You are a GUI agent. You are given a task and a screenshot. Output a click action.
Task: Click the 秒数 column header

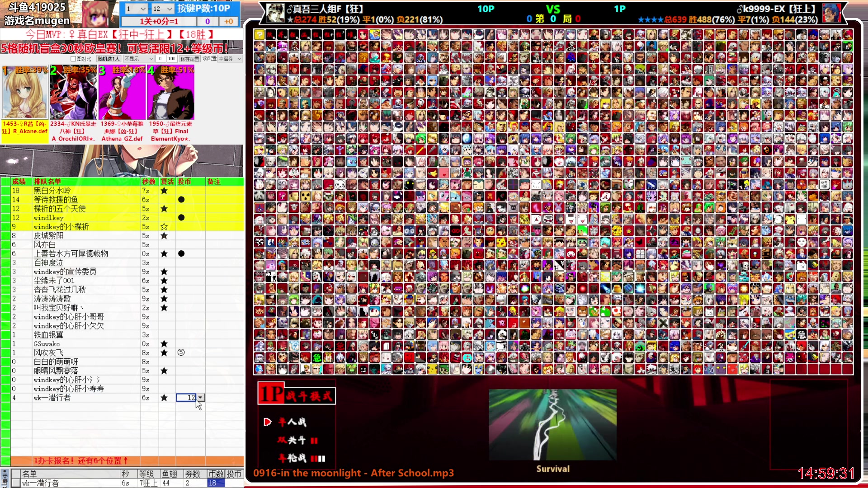[x=149, y=182]
